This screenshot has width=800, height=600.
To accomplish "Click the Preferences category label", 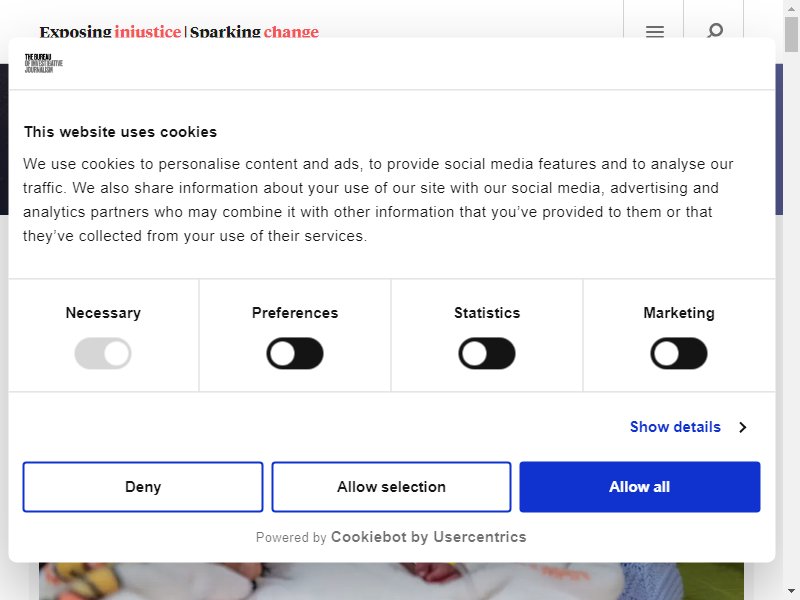I will click(295, 313).
